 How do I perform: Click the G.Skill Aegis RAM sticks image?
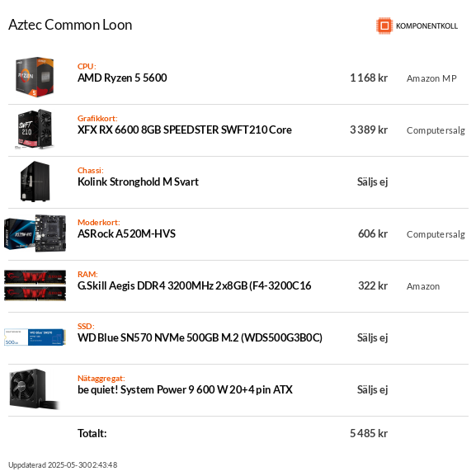click(x=35, y=285)
